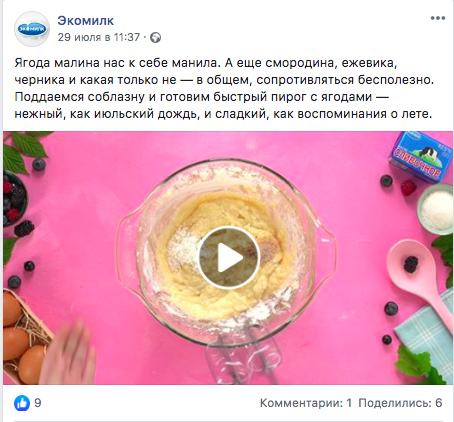Viewport: 454px width, 422px height.
Task: Play the berry pie video
Action: click(x=229, y=258)
